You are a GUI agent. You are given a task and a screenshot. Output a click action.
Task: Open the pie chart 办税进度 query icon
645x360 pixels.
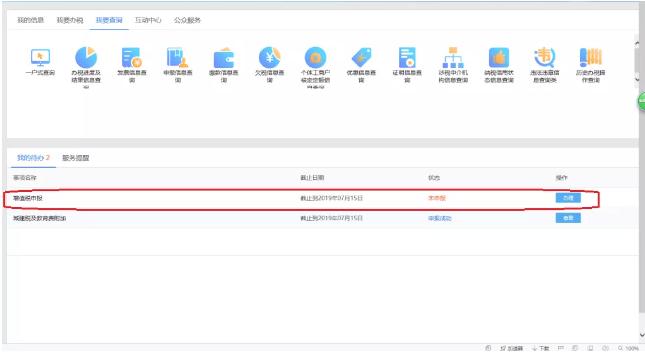tap(86, 57)
